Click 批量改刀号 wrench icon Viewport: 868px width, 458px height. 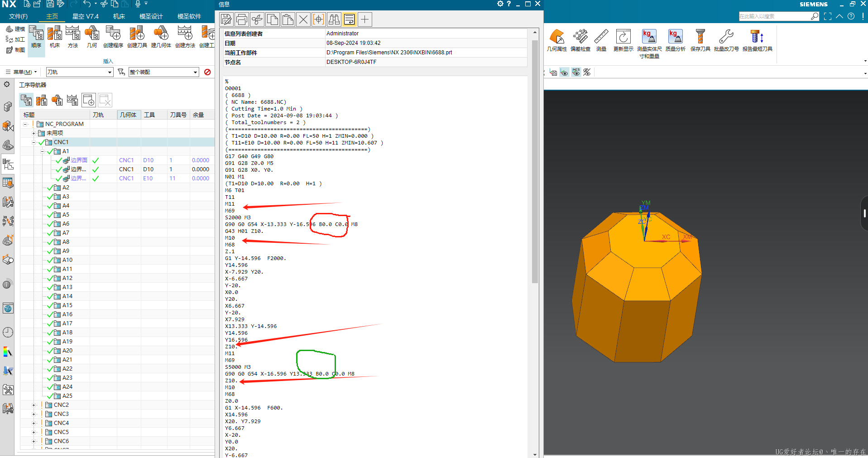point(726,40)
